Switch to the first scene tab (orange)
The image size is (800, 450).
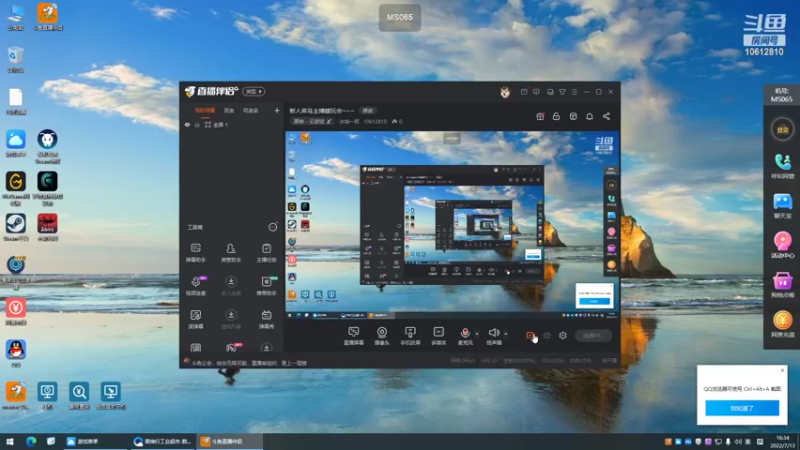[x=205, y=111]
